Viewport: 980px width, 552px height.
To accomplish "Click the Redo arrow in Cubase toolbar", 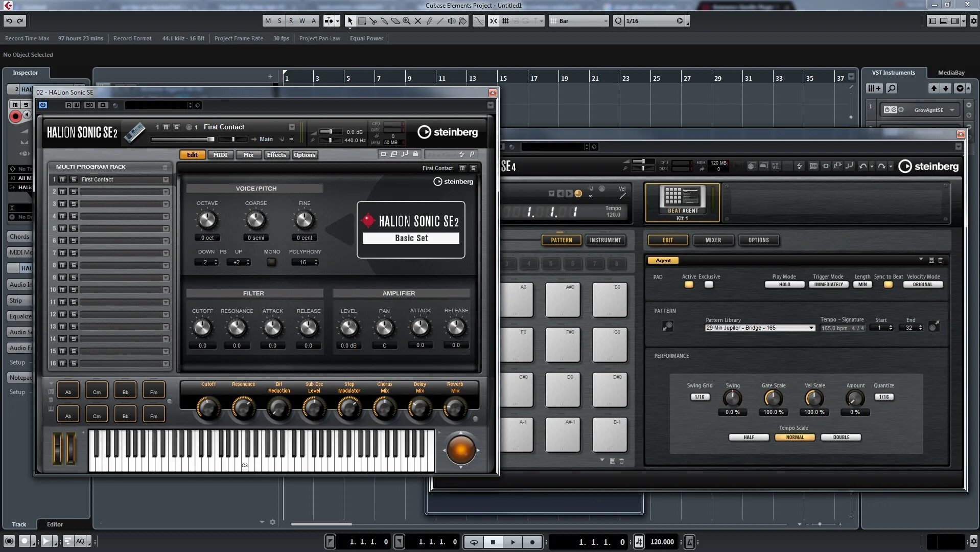I will pyautogui.click(x=20, y=21).
